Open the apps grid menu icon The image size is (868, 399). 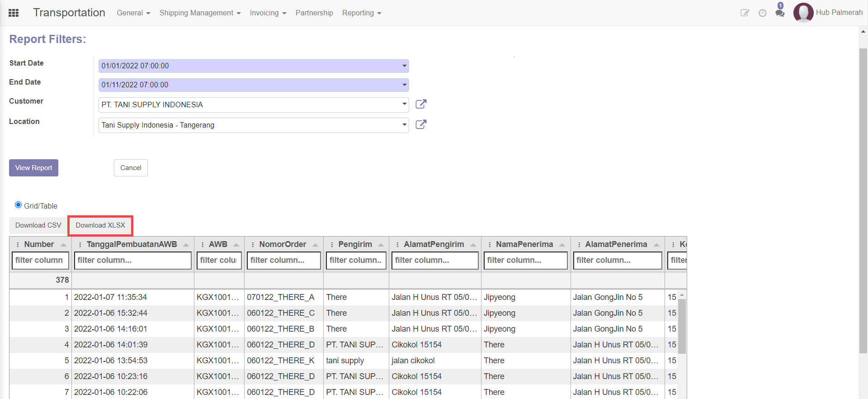pos(14,13)
